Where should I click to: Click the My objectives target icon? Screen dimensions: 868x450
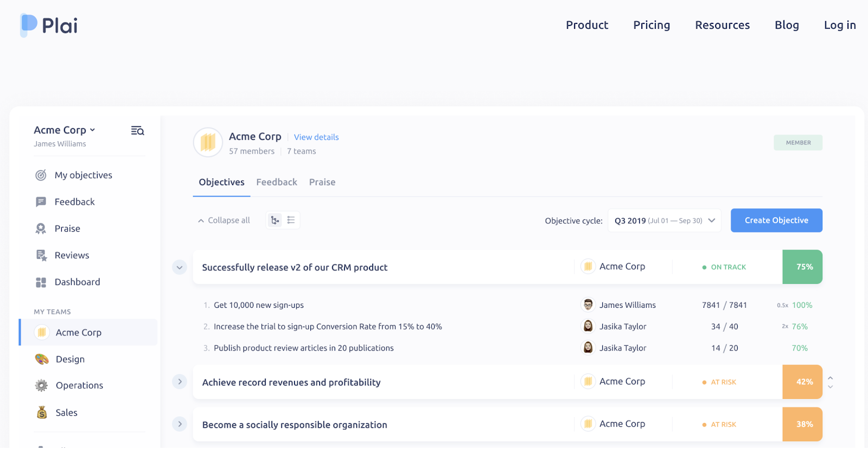(x=41, y=175)
